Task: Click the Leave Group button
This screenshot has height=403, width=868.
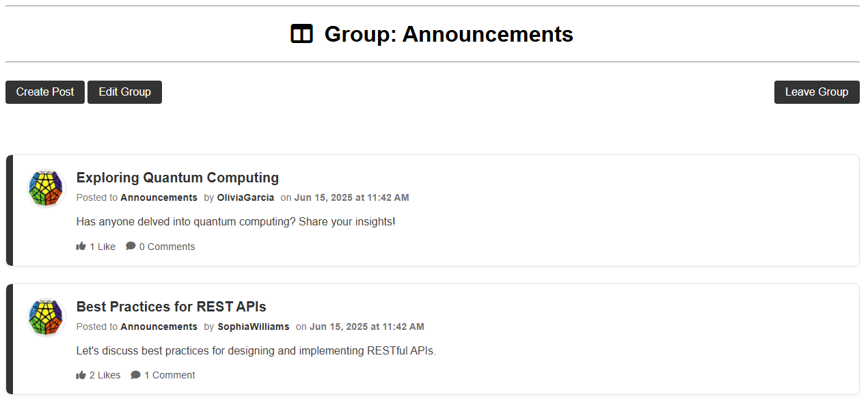Action: pos(817,92)
